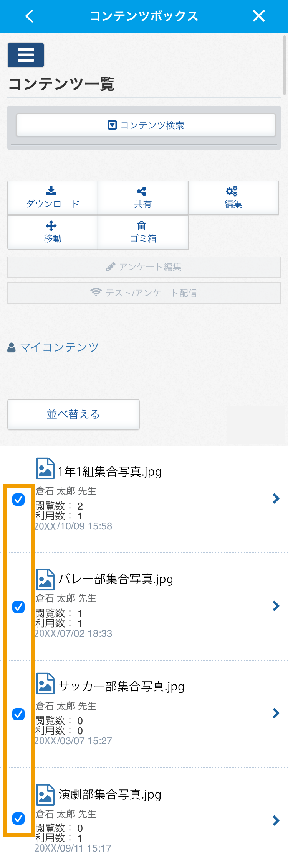Close the コンテンツボックス with X

click(x=259, y=16)
